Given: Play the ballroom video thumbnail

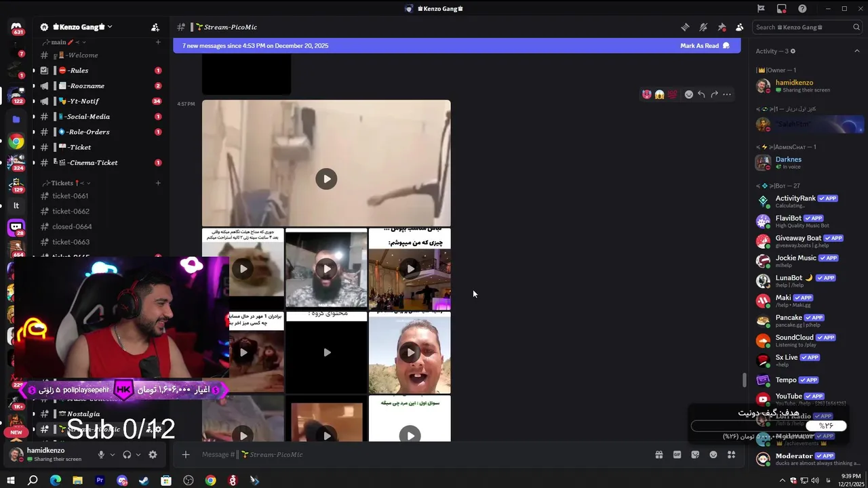Looking at the screenshot, I should (x=410, y=269).
